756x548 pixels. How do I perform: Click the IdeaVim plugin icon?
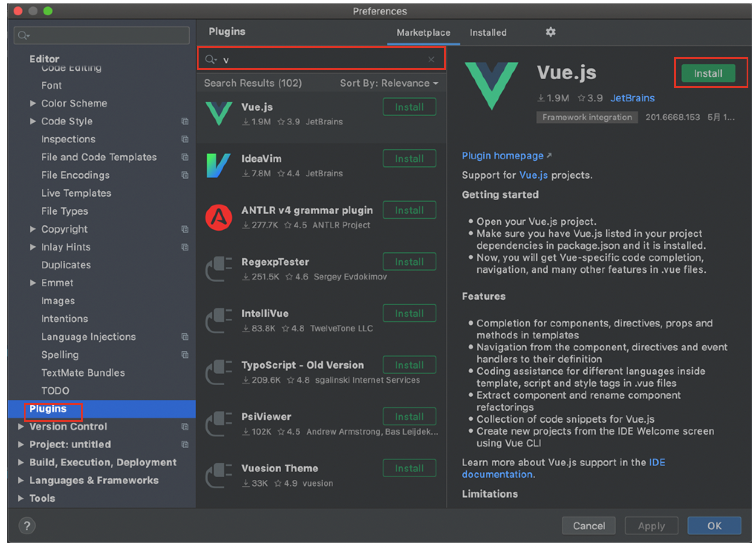click(x=219, y=165)
